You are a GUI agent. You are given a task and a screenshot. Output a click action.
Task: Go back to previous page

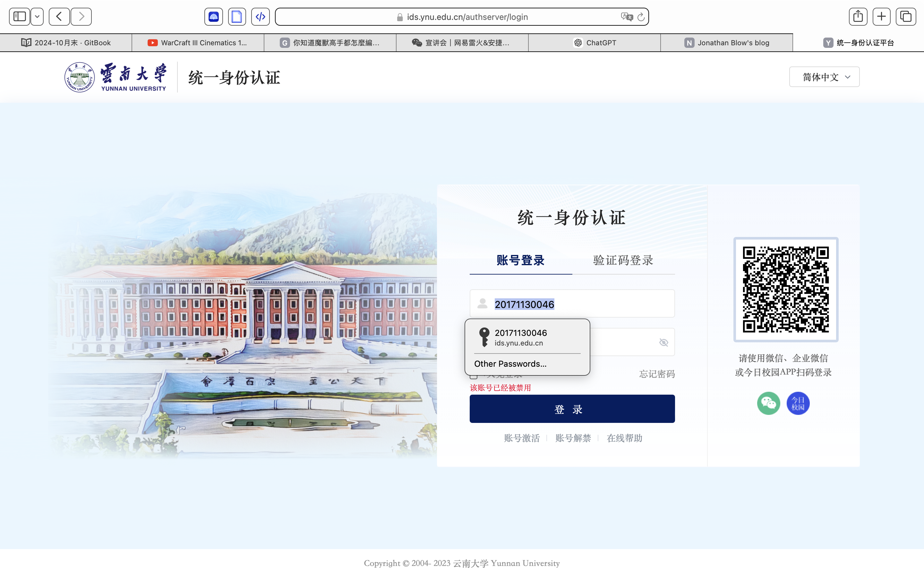(59, 16)
